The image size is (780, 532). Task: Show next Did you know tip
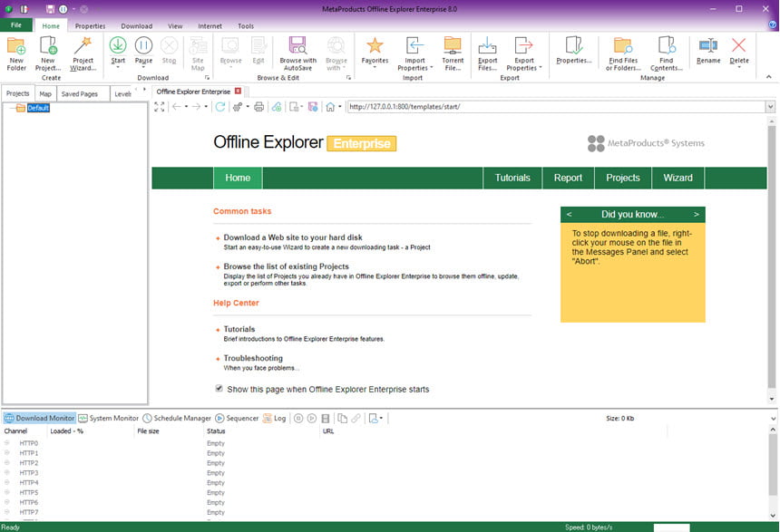point(697,214)
